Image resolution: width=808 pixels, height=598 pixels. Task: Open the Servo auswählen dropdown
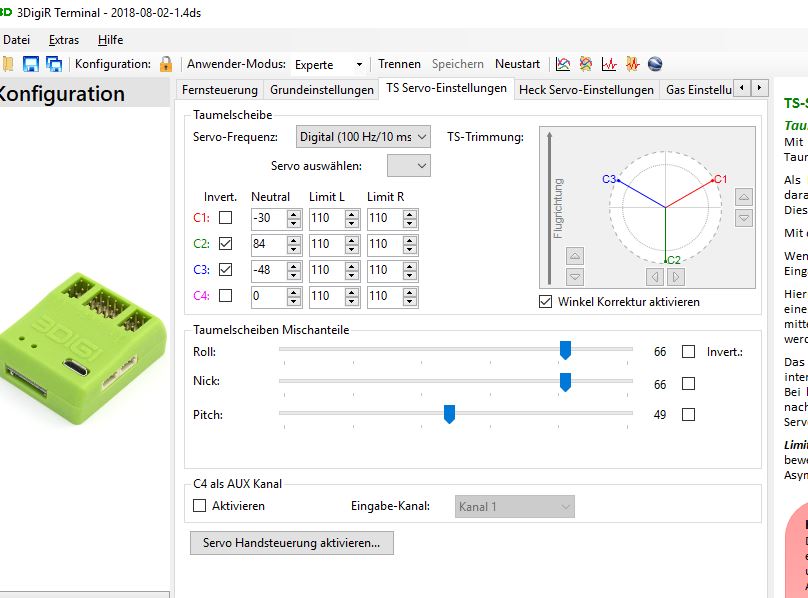click(408, 165)
